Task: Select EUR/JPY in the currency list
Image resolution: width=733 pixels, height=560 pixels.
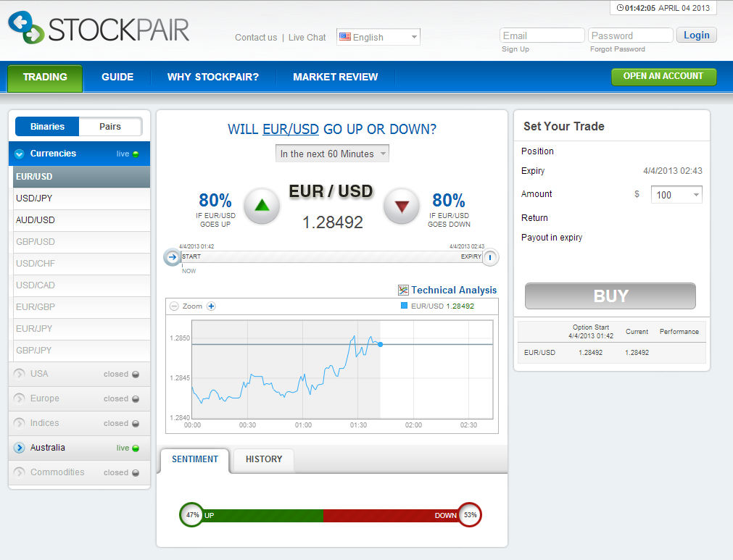Action: (81, 329)
